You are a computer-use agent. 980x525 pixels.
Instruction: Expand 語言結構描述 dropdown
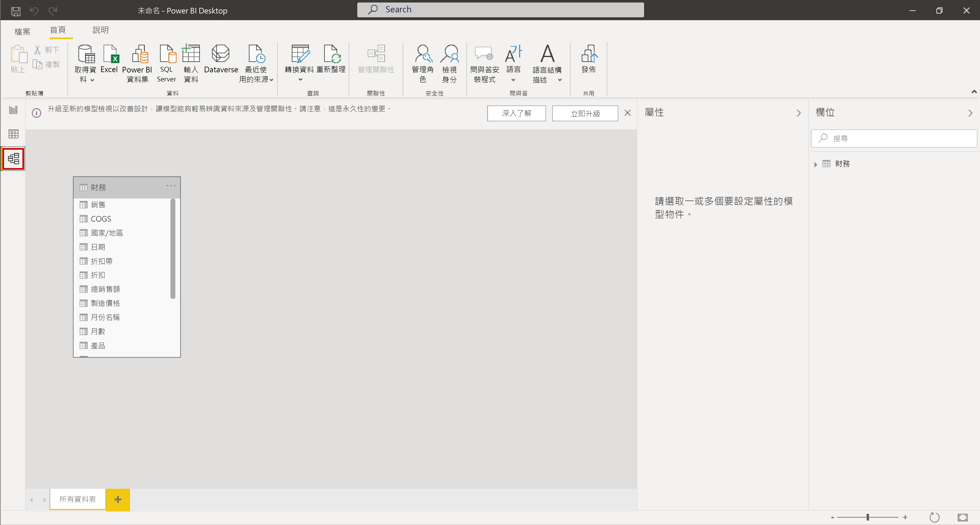point(560,80)
